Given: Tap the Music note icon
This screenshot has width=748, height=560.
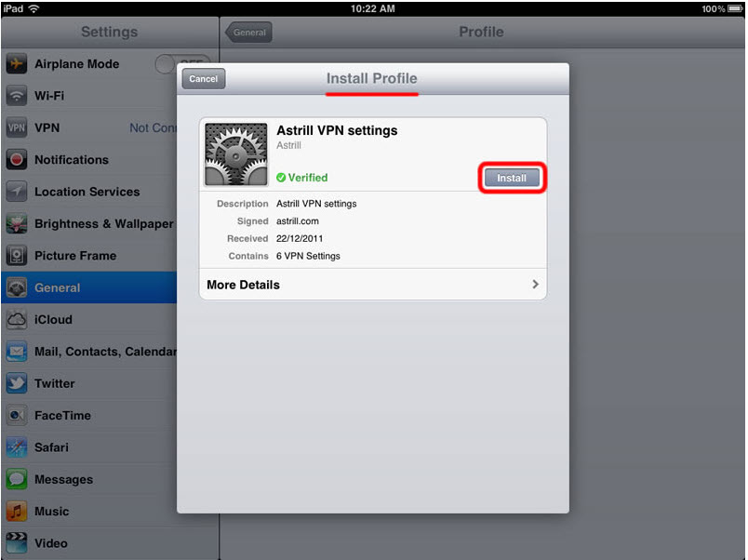Looking at the screenshot, I should pos(17,511).
